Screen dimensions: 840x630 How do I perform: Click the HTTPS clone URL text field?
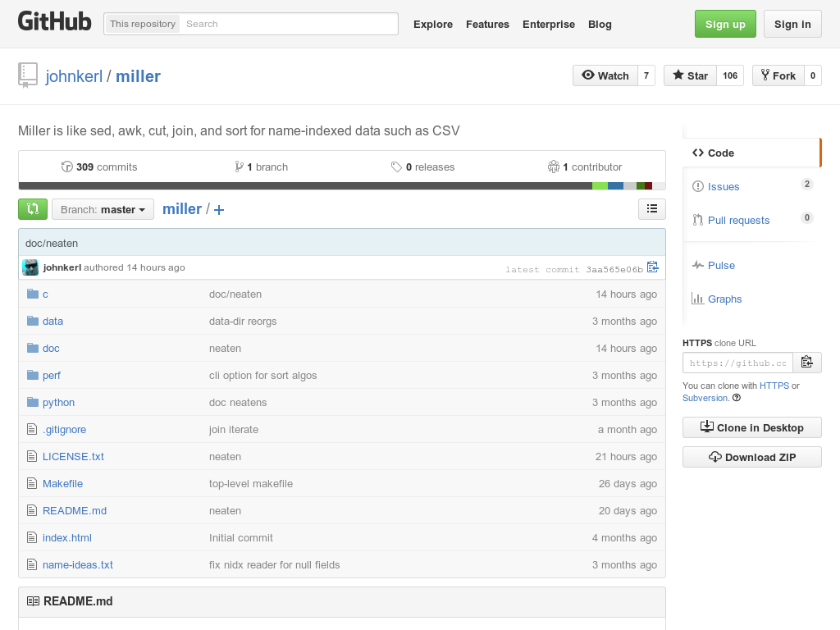click(737, 363)
